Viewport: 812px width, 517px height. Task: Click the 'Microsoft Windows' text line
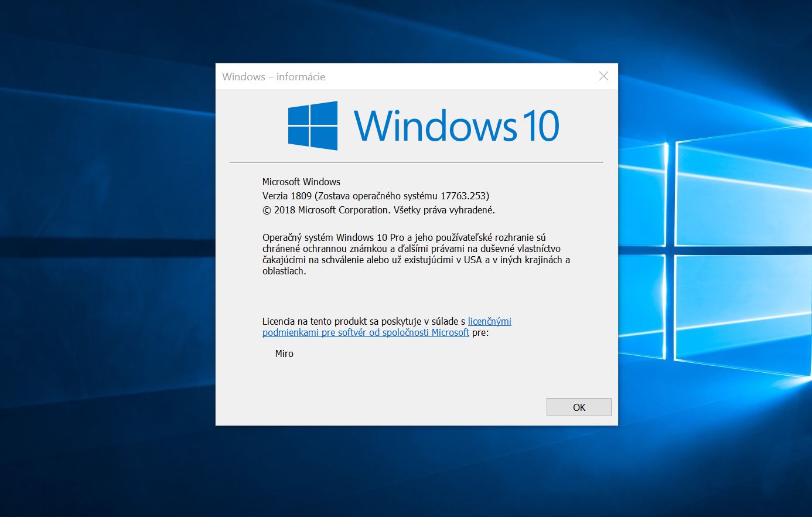(x=301, y=182)
